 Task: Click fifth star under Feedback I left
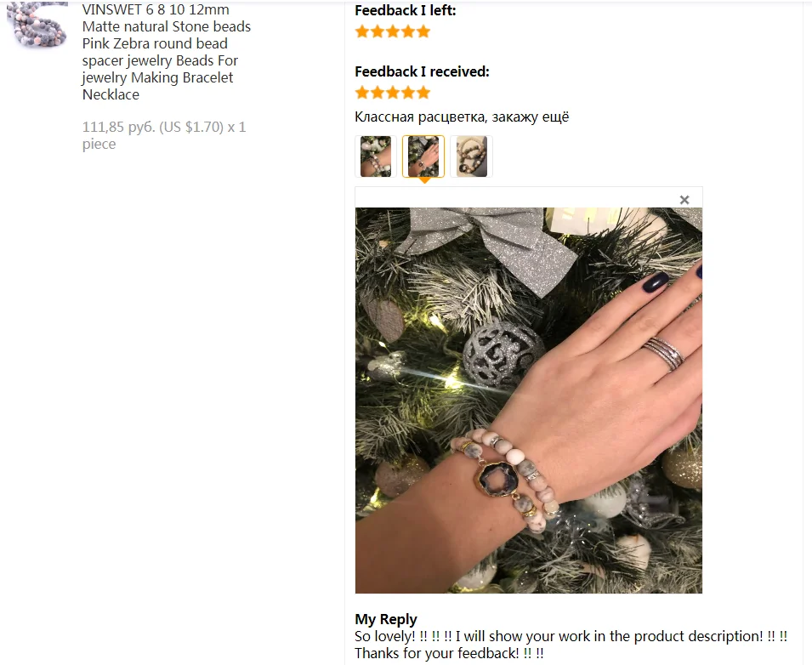pyautogui.click(x=423, y=31)
